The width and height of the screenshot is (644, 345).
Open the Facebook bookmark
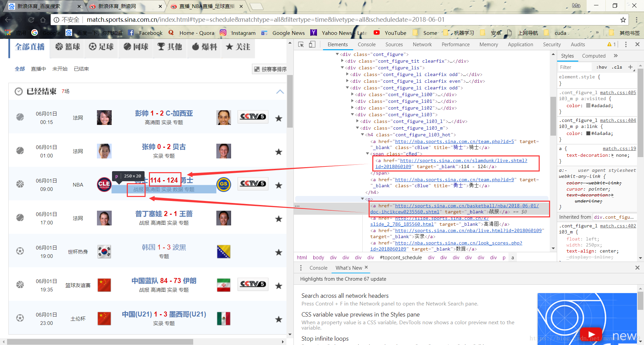click(x=145, y=33)
